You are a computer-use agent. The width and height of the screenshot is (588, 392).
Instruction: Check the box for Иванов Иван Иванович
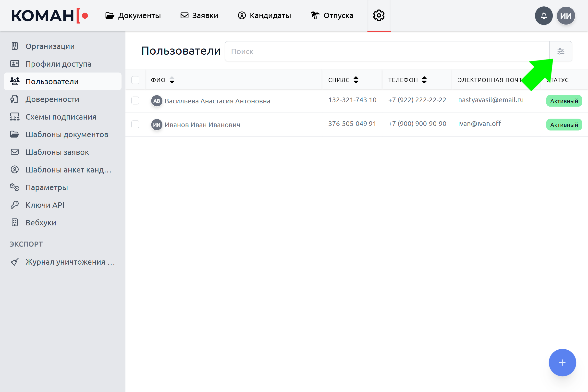click(x=135, y=124)
